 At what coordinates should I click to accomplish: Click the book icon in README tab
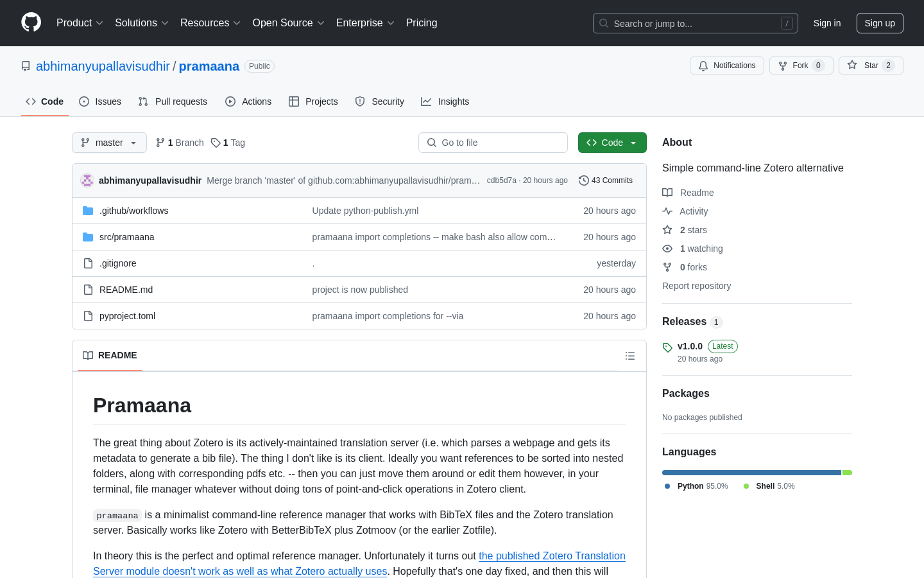tap(88, 355)
